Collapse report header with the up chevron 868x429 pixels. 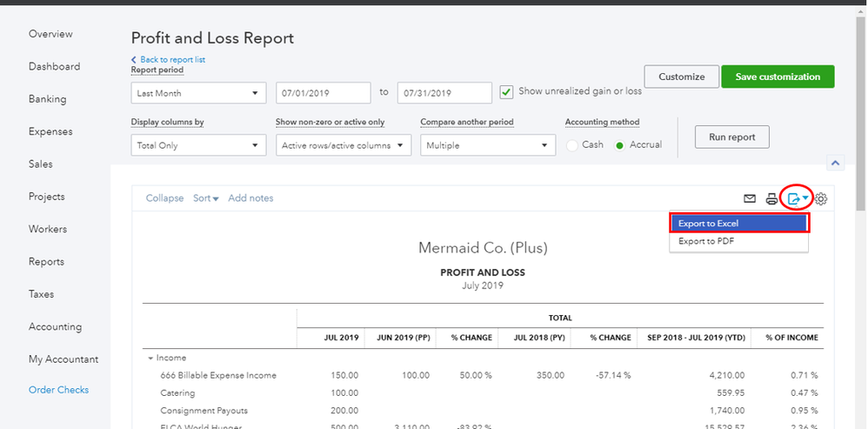(834, 163)
